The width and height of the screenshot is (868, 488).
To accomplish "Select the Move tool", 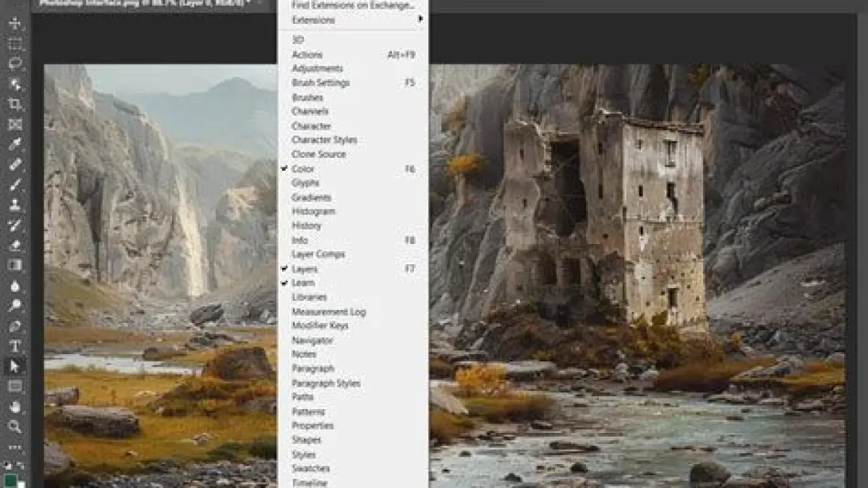I will click(14, 23).
